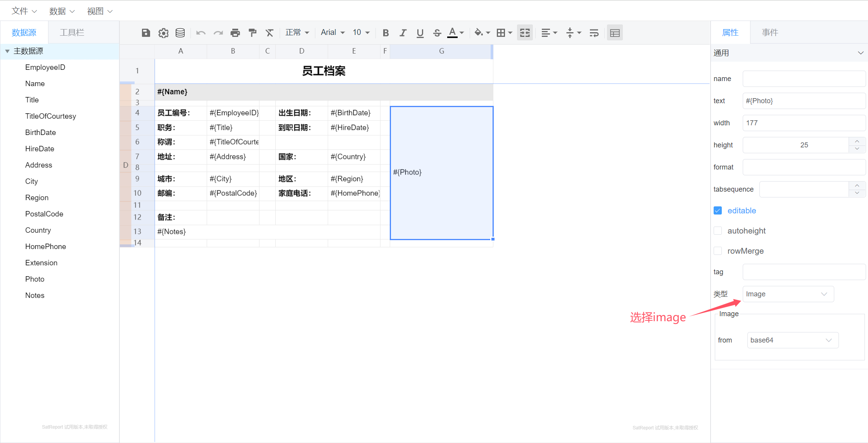Uncheck the editable checkbox
The width and height of the screenshot is (868, 443).
coord(718,211)
